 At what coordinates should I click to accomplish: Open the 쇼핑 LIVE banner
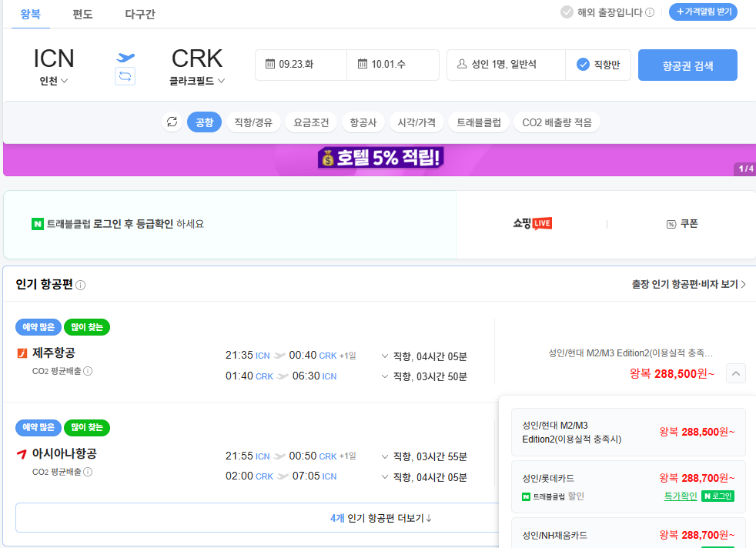click(532, 224)
